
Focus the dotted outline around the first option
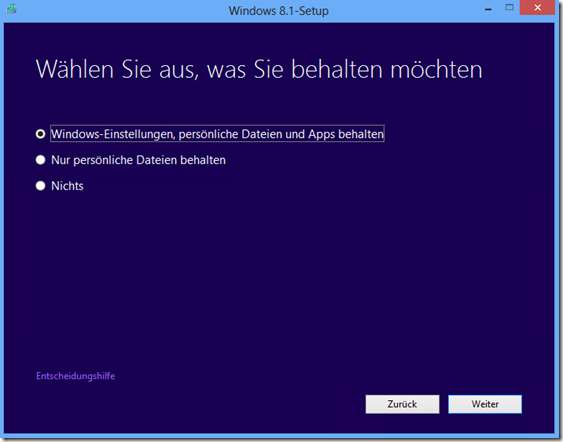coord(217,133)
